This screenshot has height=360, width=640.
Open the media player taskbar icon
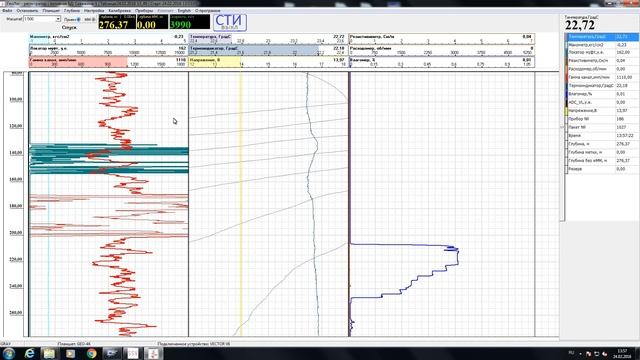(70, 353)
